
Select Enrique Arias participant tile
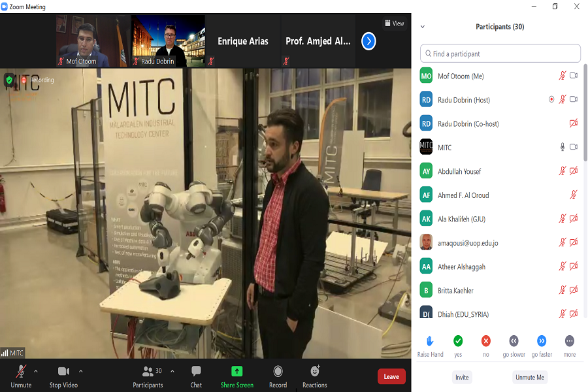(242, 41)
